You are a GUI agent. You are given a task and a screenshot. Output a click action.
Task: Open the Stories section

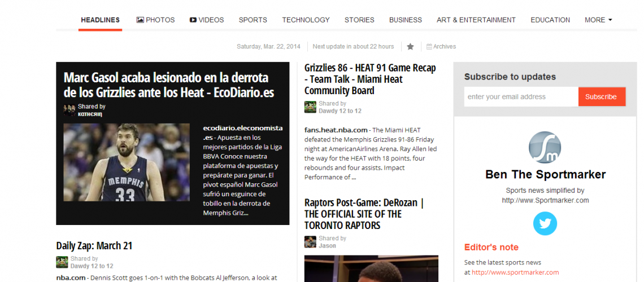click(x=359, y=20)
